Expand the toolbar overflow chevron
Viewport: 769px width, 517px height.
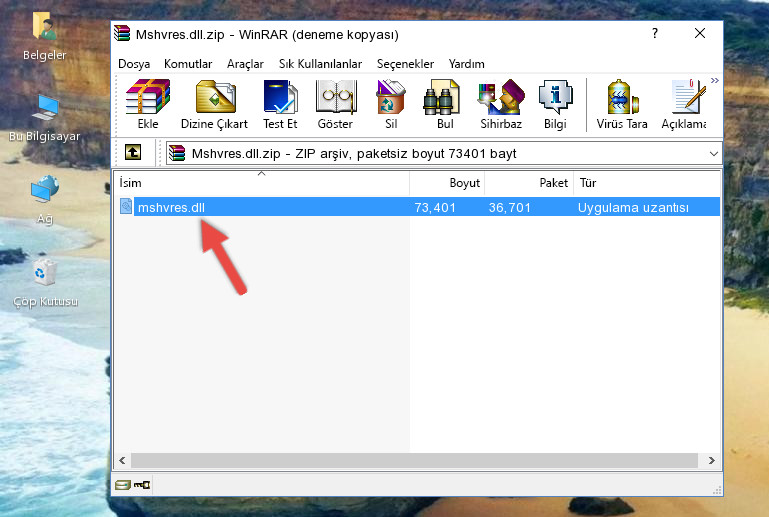tap(715, 80)
